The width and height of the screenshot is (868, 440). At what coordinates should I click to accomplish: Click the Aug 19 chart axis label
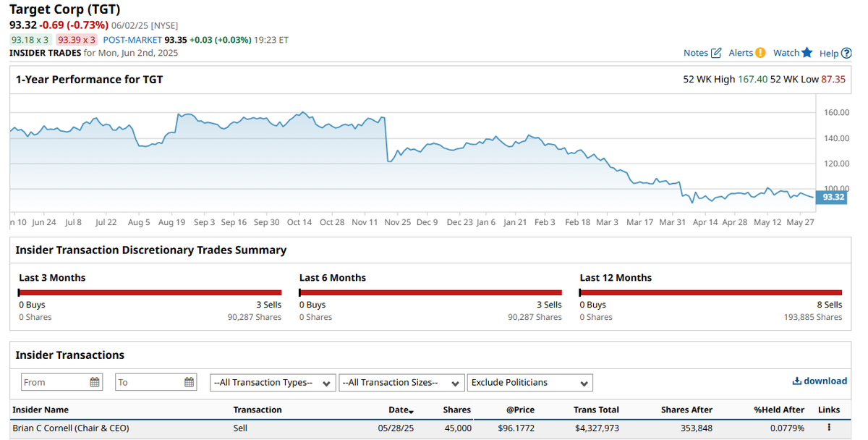[171, 222]
